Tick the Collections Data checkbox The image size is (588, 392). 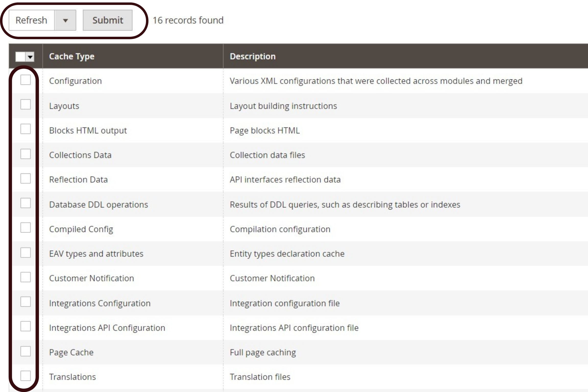[x=25, y=154]
